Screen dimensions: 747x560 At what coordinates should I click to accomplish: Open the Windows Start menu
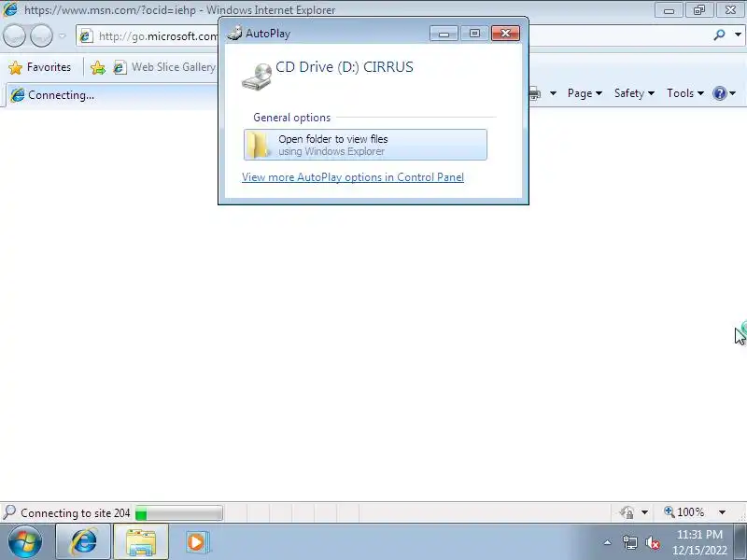coord(24,542)
